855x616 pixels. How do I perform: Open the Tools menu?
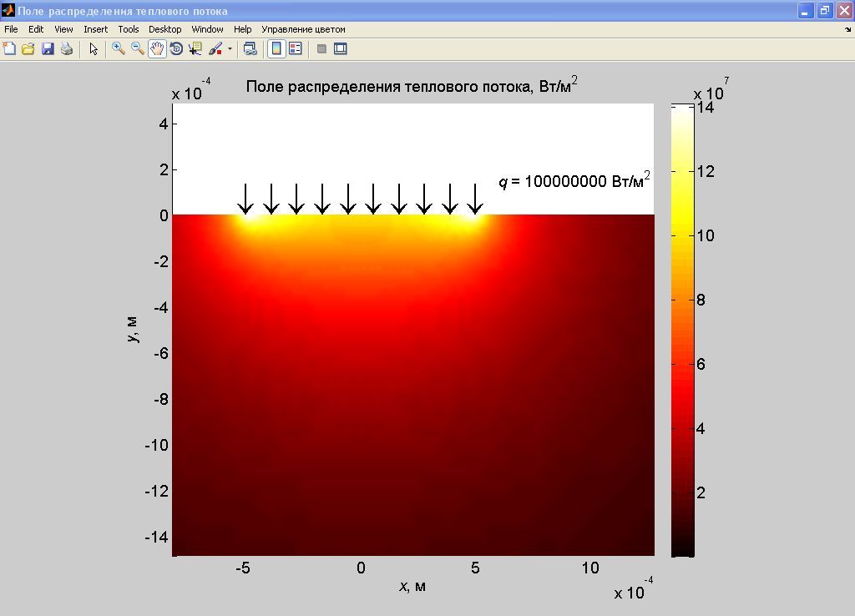(x=129, y=29)
